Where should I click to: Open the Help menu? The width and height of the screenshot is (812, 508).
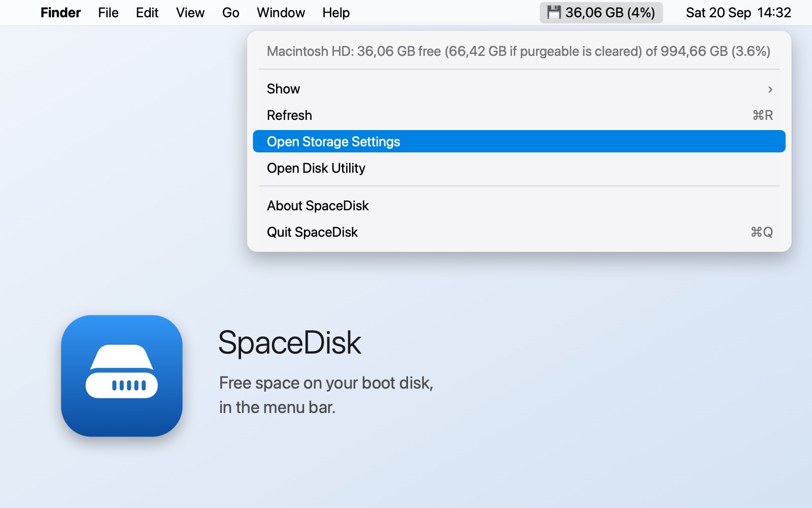click(x=336, y=13)
